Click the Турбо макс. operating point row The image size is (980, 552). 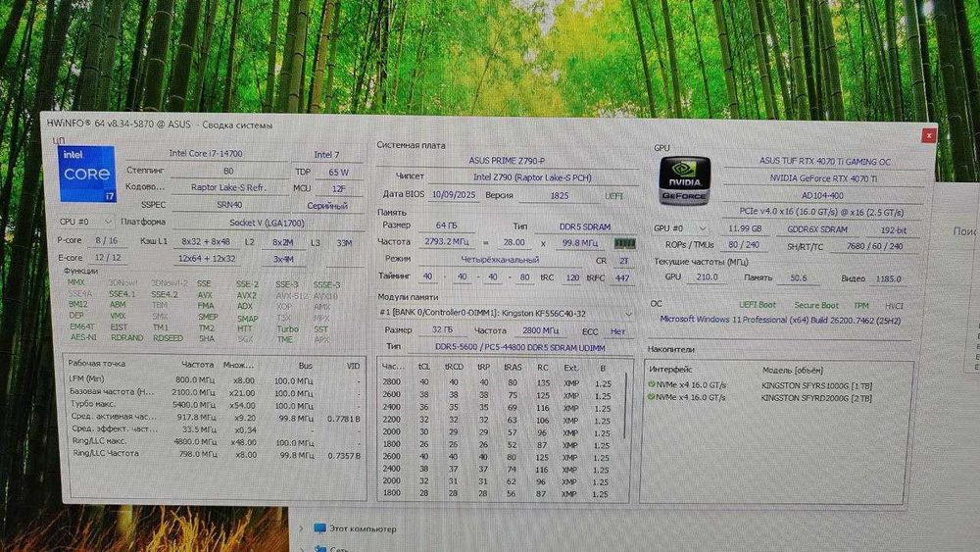(216, 405)
